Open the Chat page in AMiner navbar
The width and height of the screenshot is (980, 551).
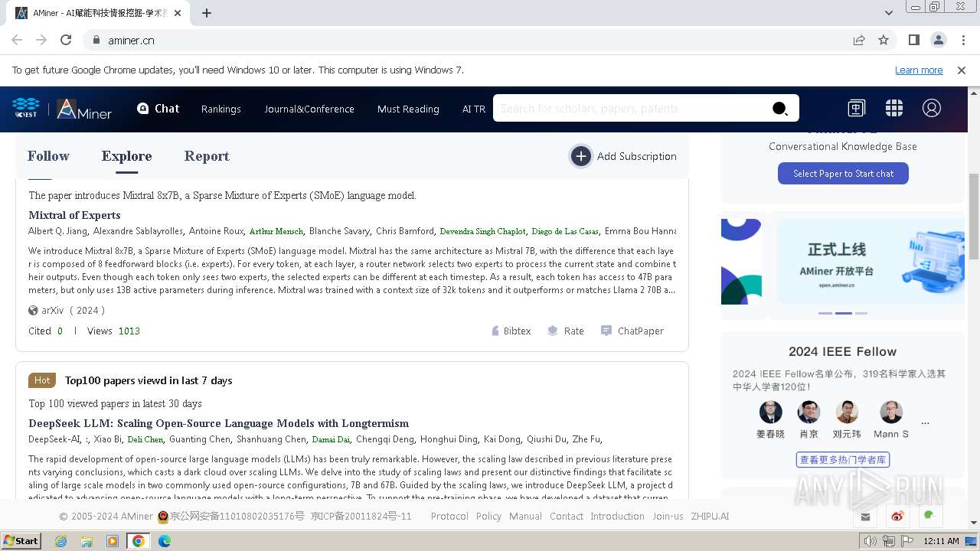tap(158, 109)
